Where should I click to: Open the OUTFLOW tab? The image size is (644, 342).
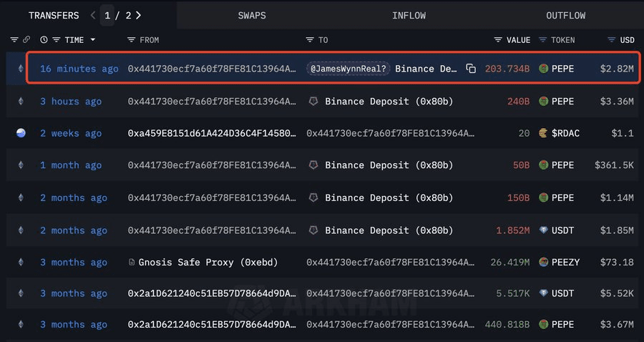pos(565,16)
